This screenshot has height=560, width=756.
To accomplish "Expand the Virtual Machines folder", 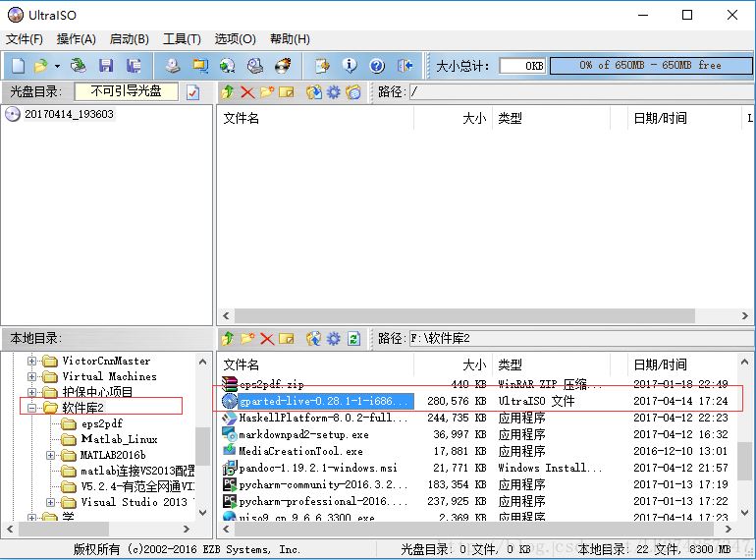I will (x=31, y=376).
